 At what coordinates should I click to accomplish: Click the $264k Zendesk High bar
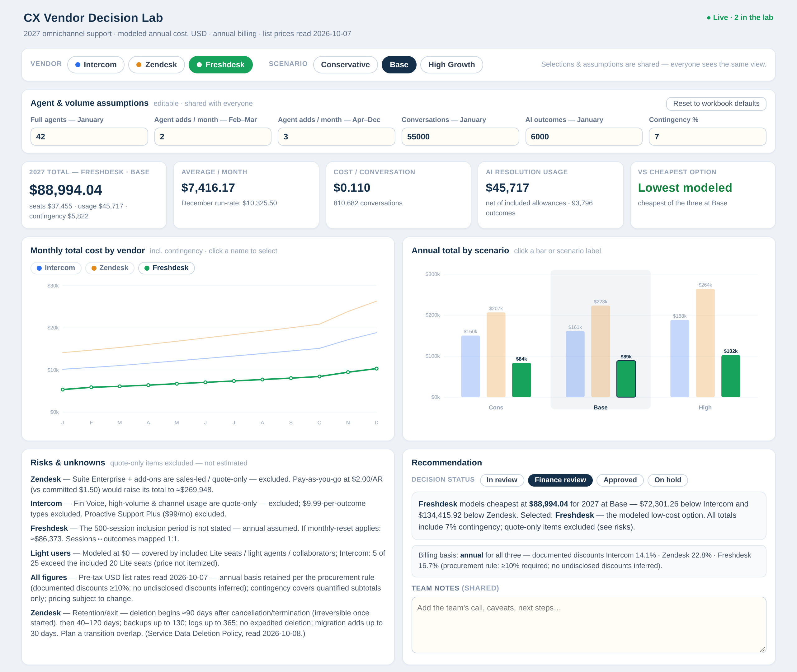click(x=705, y=343)
